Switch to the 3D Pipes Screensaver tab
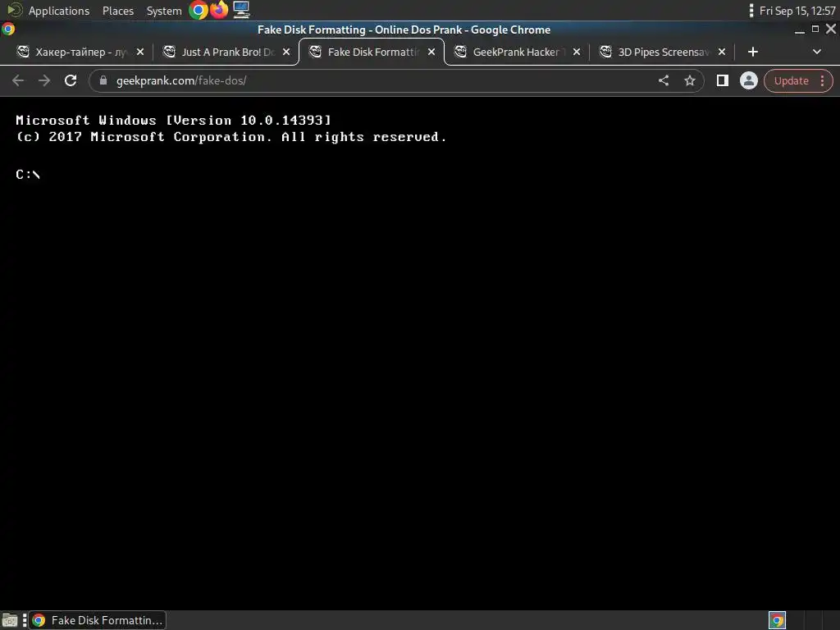 [662, 52]
